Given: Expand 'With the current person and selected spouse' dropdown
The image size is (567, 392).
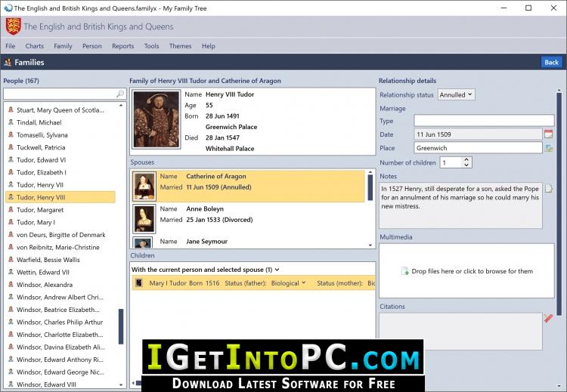Looking at the screenshot, I should [277, 270].
